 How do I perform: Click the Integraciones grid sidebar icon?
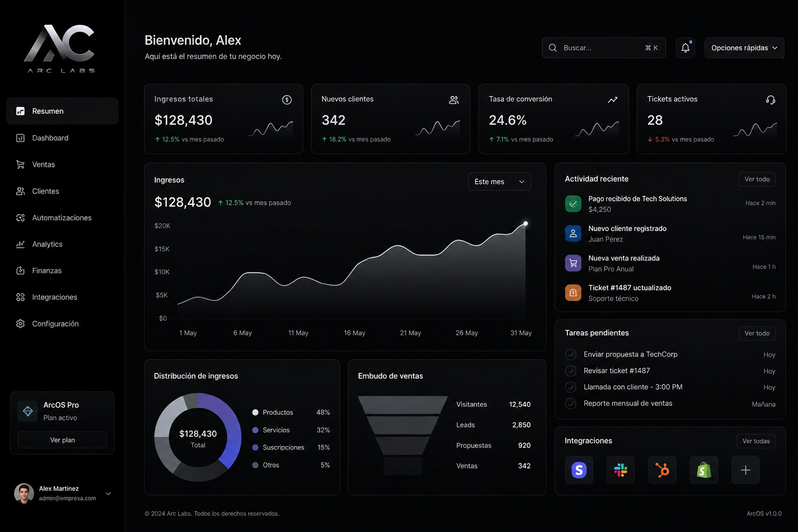click(20, 297)
